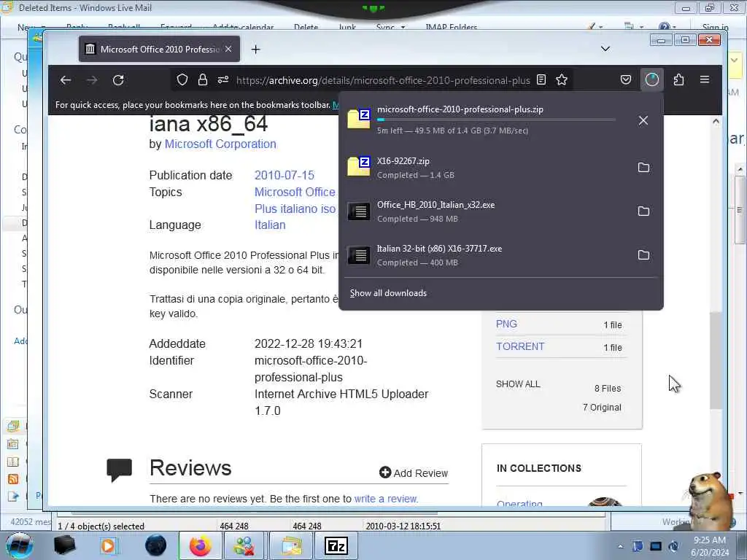The image size is (747, 560).
Task: Open the Microsoft Office topic link
Action: 295,192
